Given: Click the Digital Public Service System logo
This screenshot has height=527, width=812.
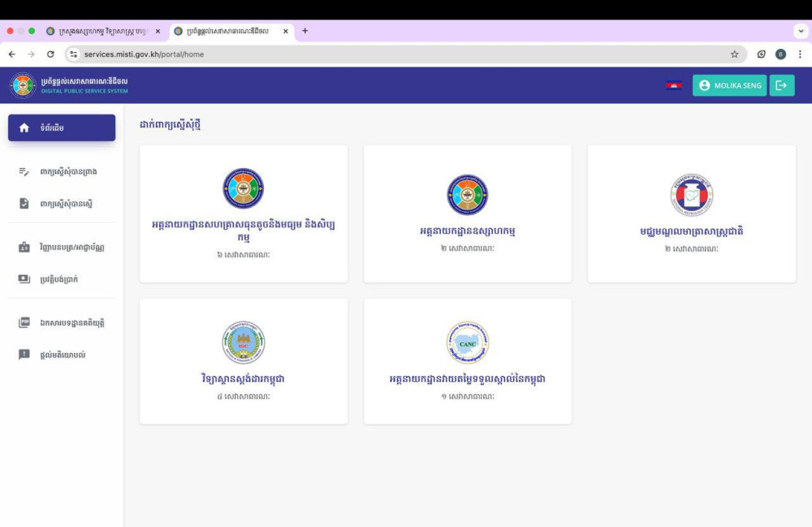Looking at the screenshot, I should click(x=23, y=85).
